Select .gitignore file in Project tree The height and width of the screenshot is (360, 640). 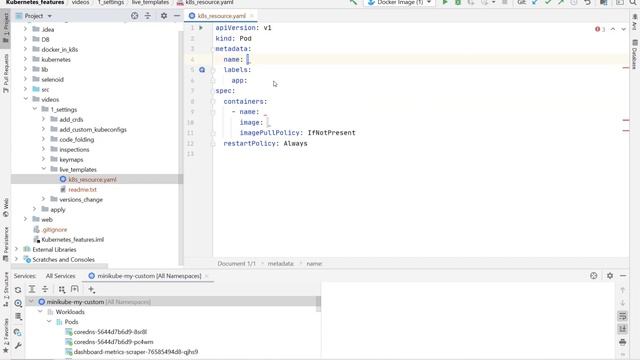(54, 229)
